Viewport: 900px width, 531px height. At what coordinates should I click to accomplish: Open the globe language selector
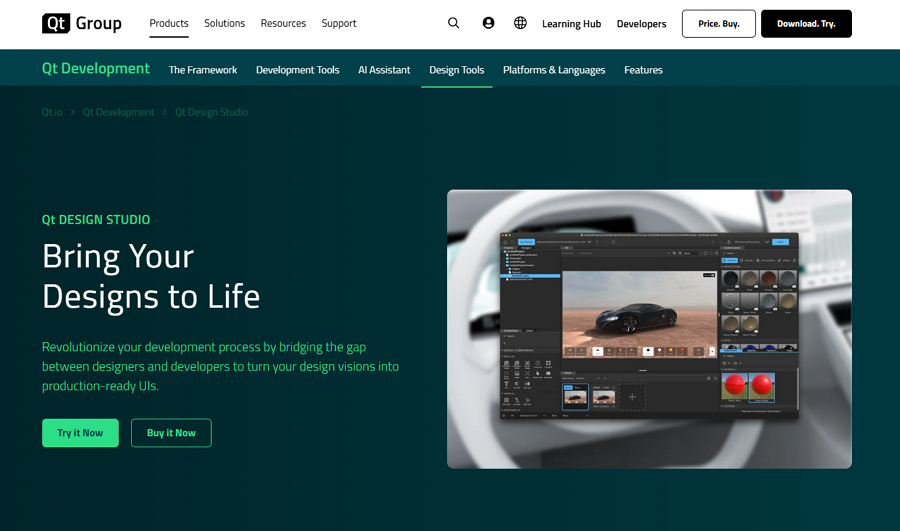point(520,23)
